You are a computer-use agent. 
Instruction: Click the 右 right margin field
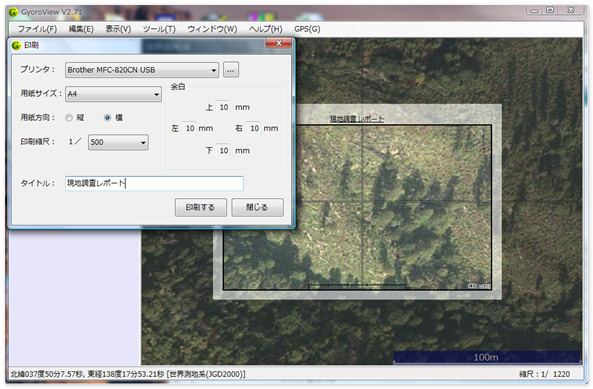coord(254,129)
